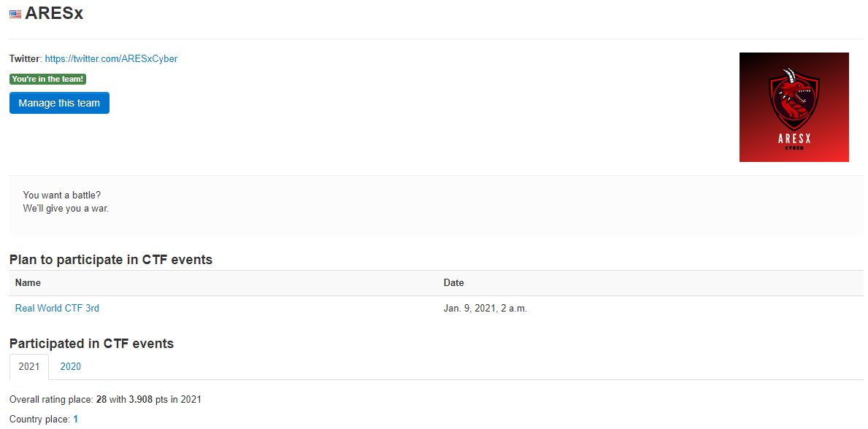The height and width of the screenshot is (429, 868).
Task: Click the Manage this team button
Action: pyautogui.click(x=59, y=103)
